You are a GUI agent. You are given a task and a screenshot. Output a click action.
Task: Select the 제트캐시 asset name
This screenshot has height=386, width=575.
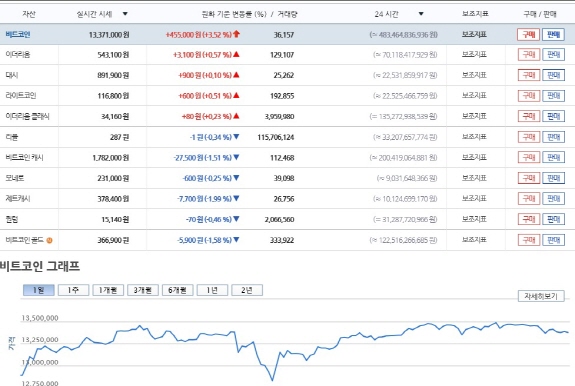click(18, 199)
